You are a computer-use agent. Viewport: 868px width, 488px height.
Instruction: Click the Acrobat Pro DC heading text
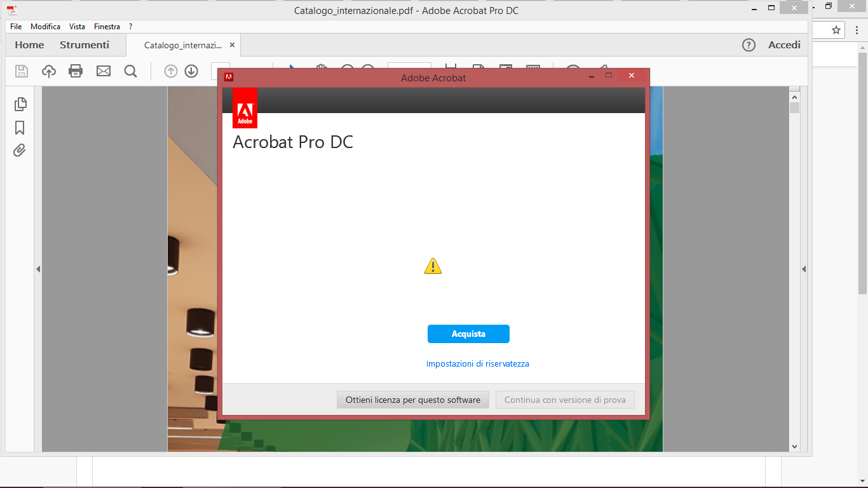point(293,142)
